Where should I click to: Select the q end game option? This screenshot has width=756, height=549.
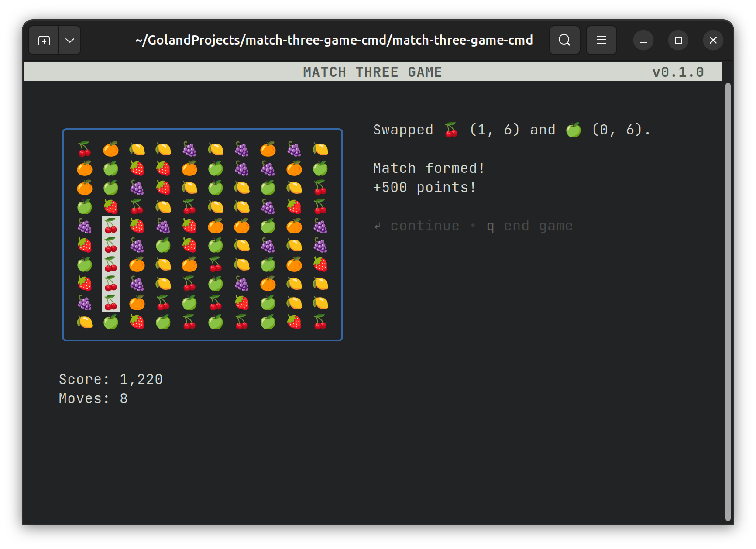[x=529, y=226]
